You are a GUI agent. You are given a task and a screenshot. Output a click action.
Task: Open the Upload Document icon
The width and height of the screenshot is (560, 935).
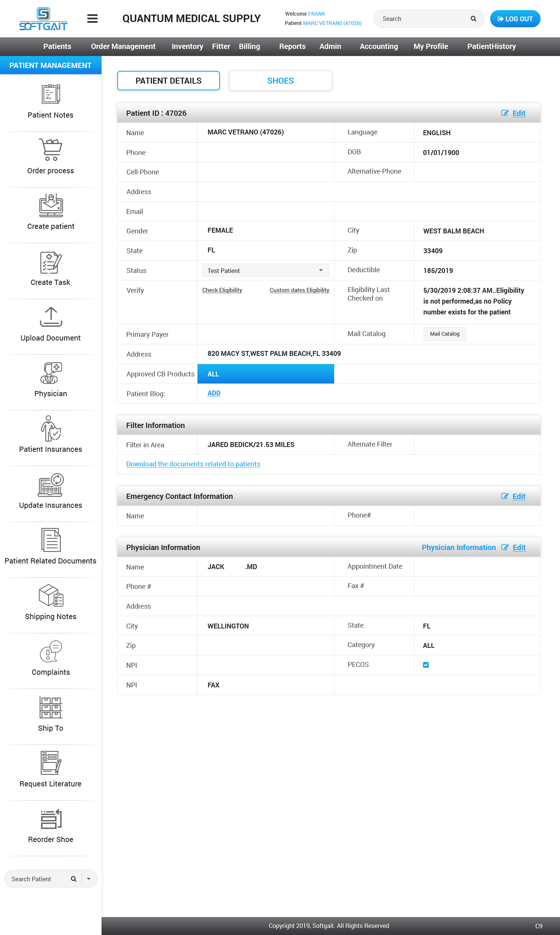[x=50, y=317]
